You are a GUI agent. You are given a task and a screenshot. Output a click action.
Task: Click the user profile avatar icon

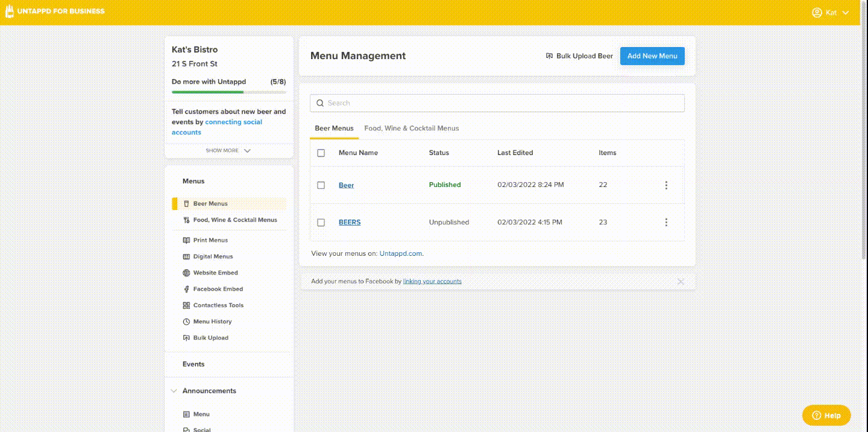[x=817, y=13]
